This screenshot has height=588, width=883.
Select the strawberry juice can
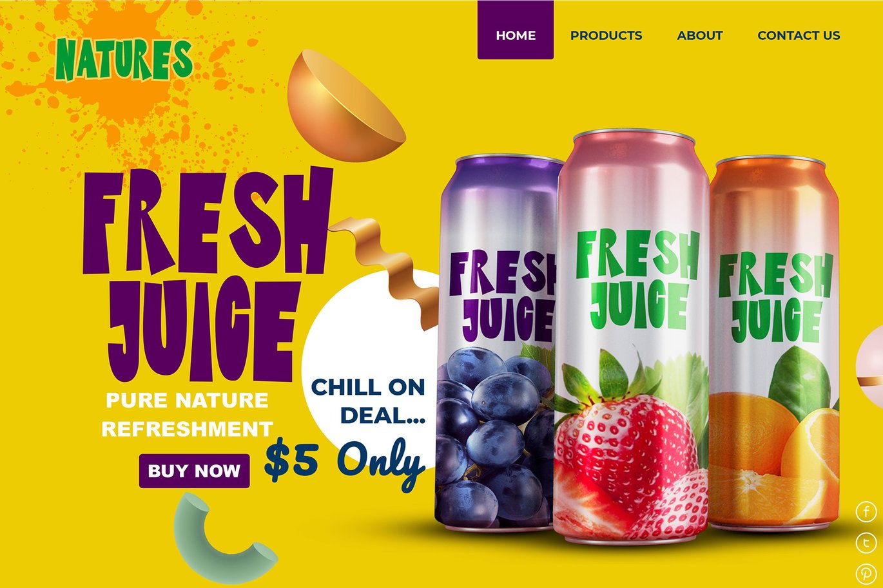(633, 336)
